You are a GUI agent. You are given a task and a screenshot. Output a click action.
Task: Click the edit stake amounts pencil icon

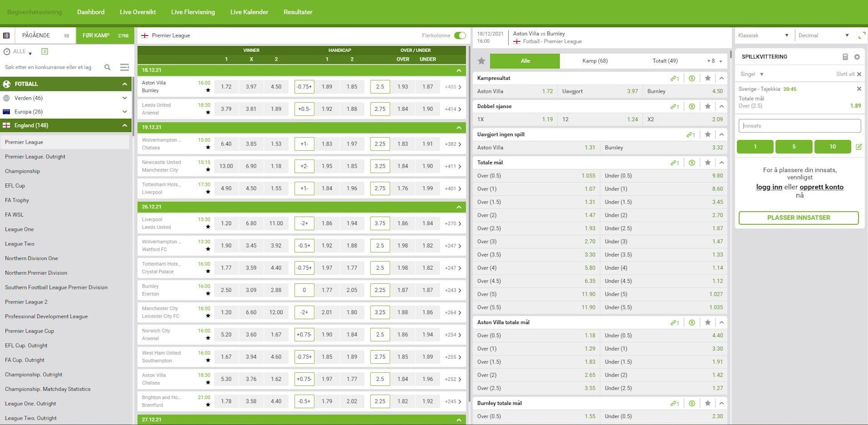859,147
